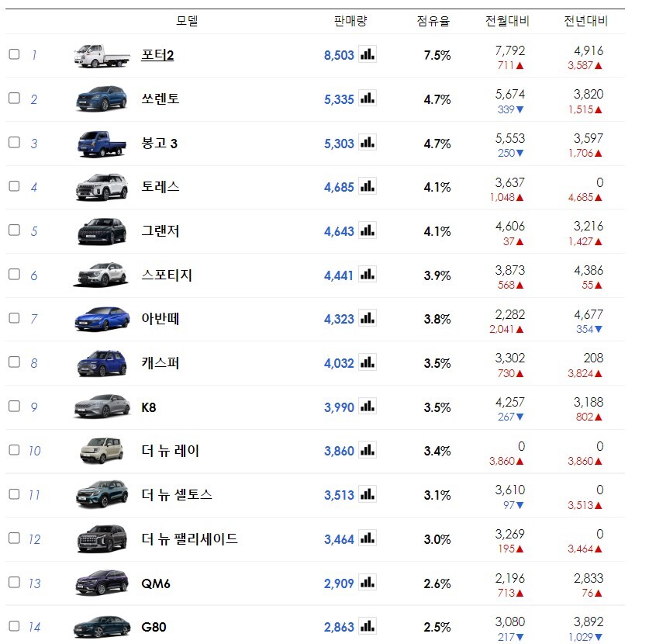Check the box for rank 7 아반떼
Screen dimensions: 649x644
14,318
